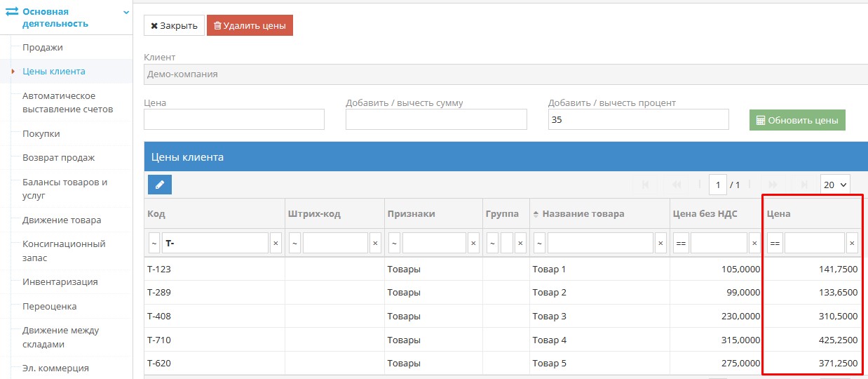The height and width of the screenshot is (379, 868).
Task: Collapse the Основная деятельность menu section
Action: point(126,12)
